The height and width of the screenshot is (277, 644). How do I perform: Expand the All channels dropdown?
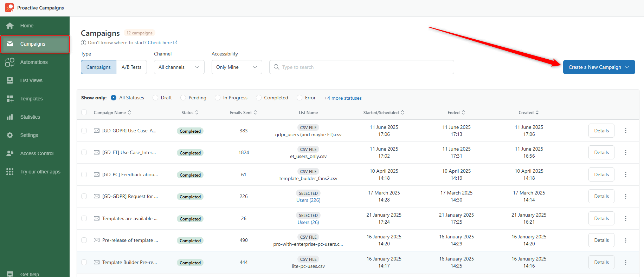[179, 67]
